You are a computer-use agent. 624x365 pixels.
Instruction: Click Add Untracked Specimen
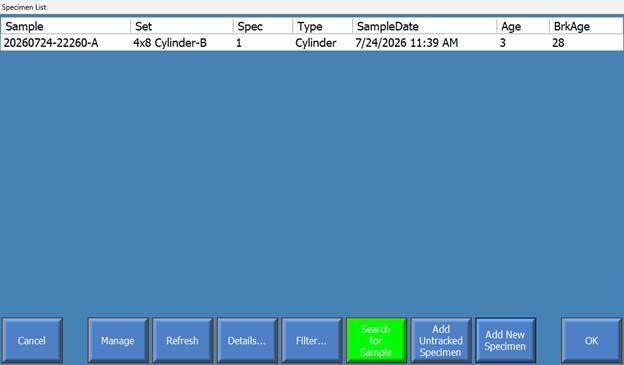coord(441,340)
